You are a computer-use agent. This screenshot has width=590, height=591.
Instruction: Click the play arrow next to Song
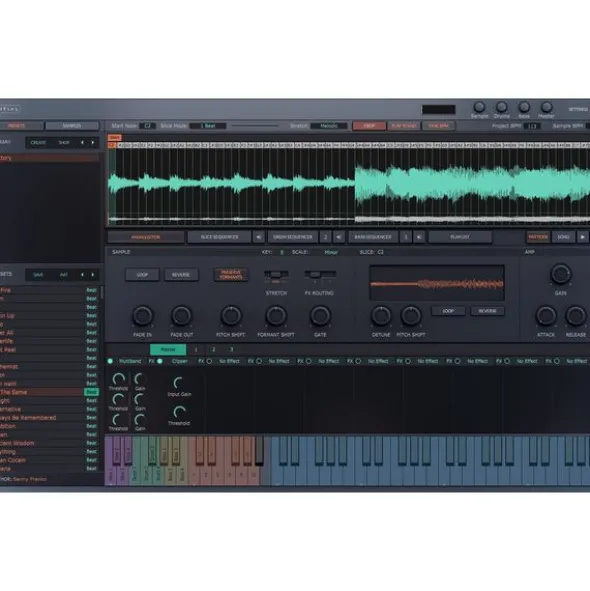point(582,237)
